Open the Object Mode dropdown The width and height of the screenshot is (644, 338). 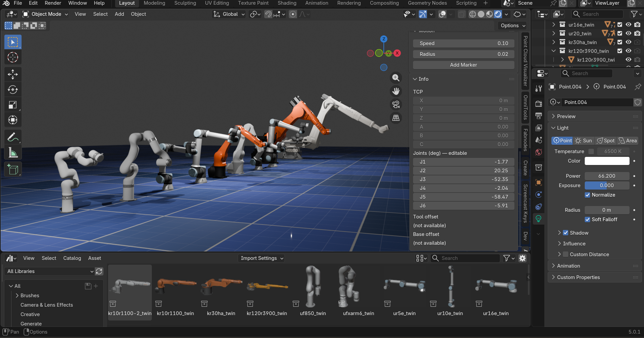[45, 14]
